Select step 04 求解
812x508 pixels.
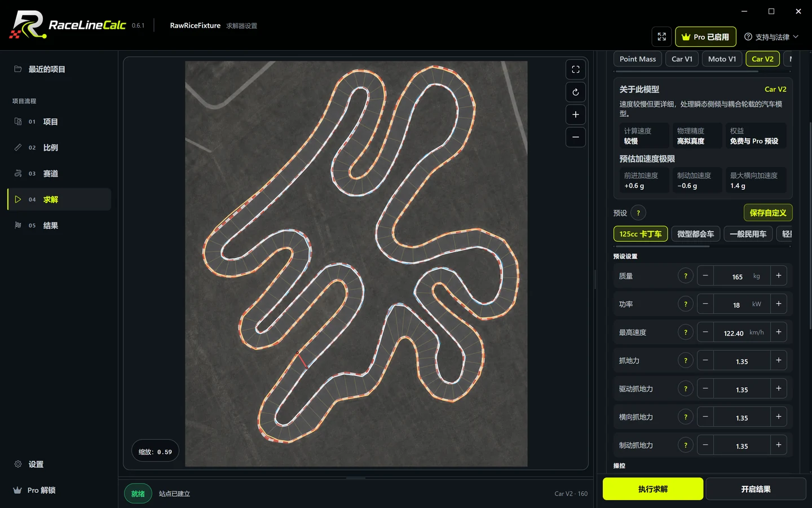tap(59, 199)
